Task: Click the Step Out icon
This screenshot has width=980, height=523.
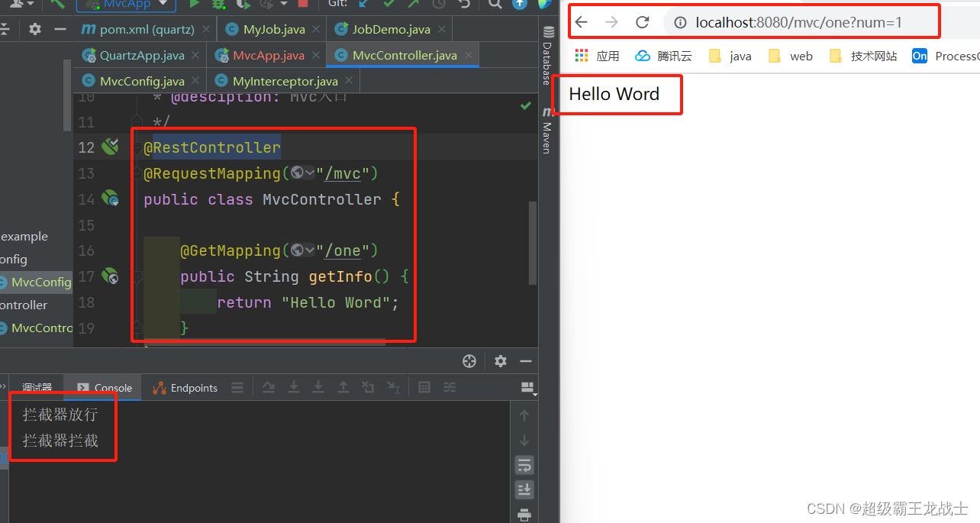Action: [343, 388]
